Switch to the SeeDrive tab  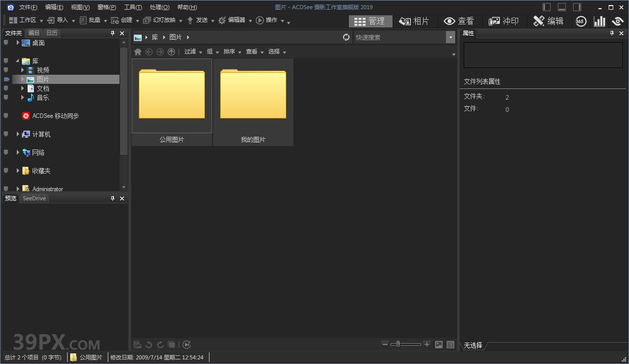[34, 198]
